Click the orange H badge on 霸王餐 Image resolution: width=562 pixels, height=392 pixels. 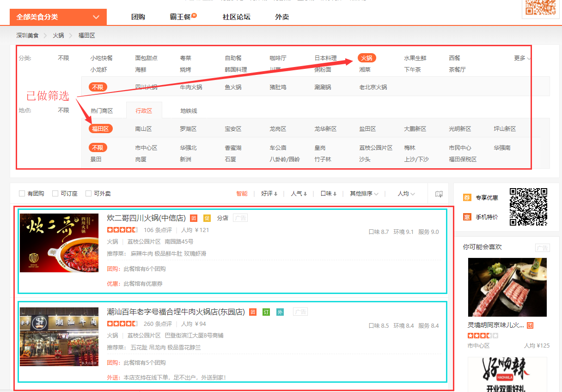click(x=194, y=15)
